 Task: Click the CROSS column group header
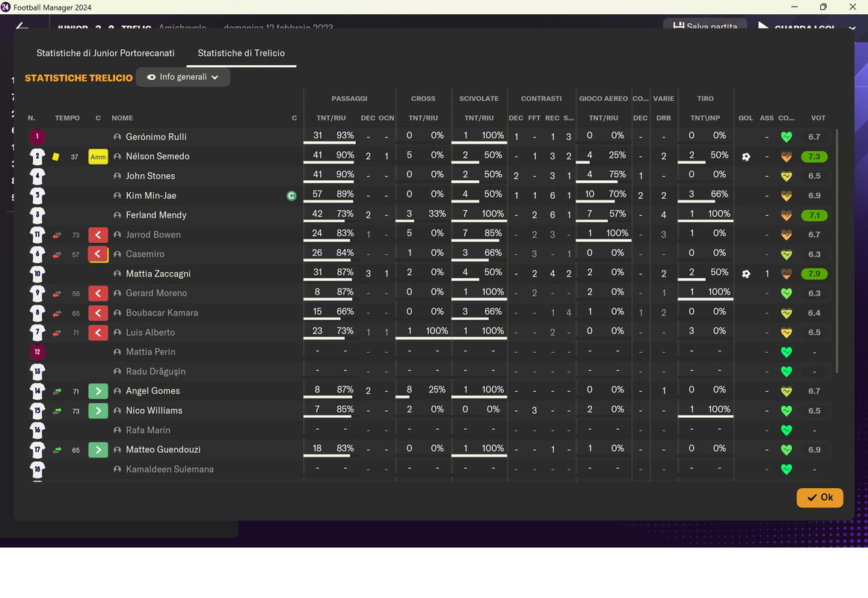(423, 99)
